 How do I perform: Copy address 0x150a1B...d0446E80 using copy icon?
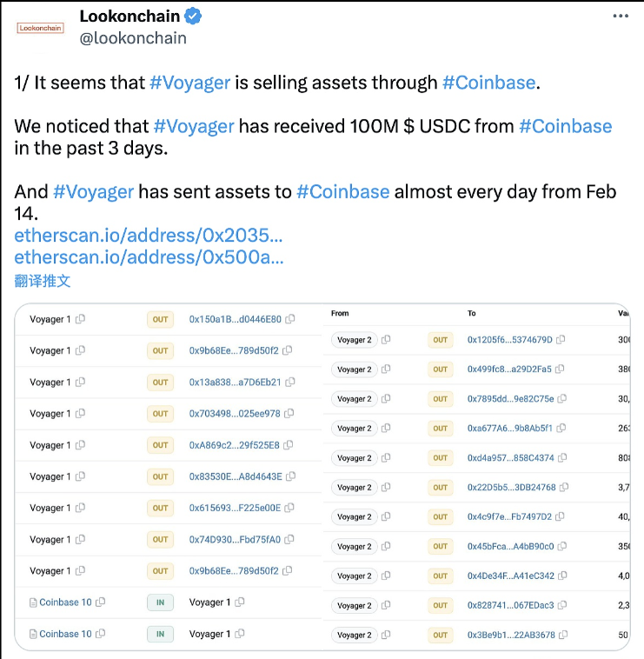[x=290, y=319]
